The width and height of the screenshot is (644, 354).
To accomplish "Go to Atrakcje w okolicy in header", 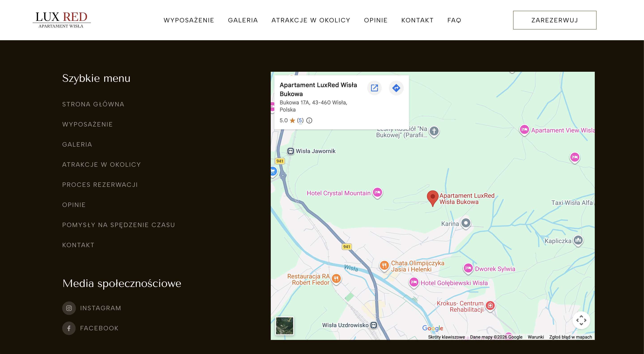I will [x=311, y=20].
